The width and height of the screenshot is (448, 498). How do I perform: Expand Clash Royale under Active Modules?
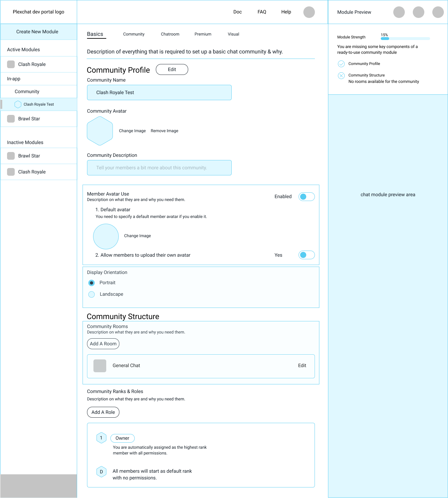(x=32, y=64)
